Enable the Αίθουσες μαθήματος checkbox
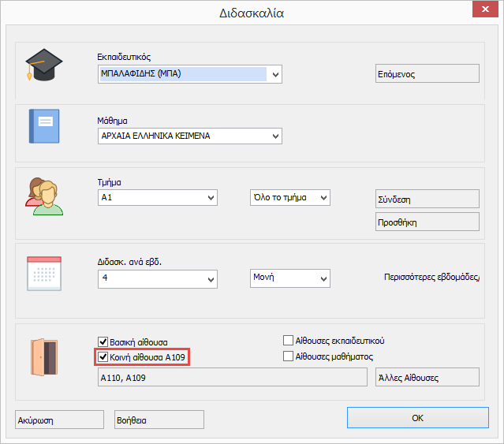 (288, 356)
